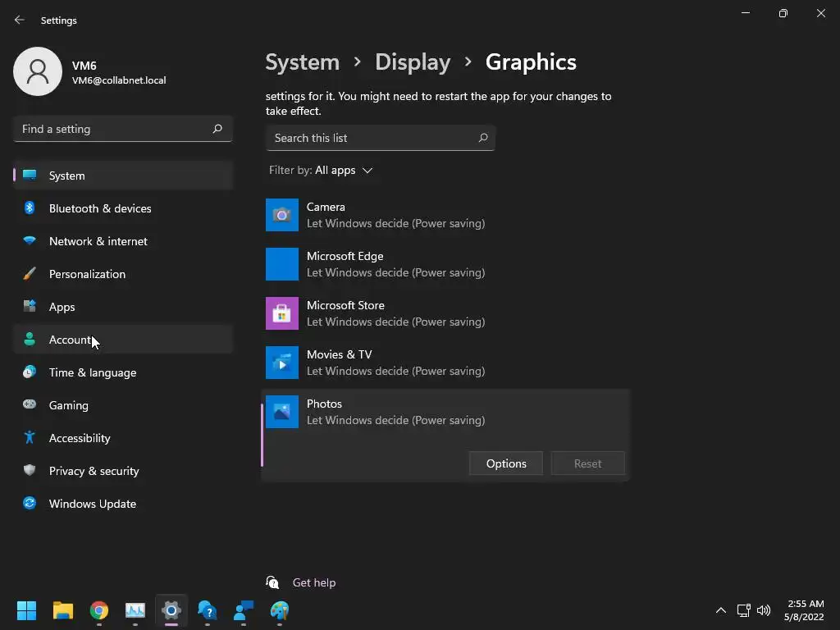Open the Gaming settings category

tap(123, 405)
